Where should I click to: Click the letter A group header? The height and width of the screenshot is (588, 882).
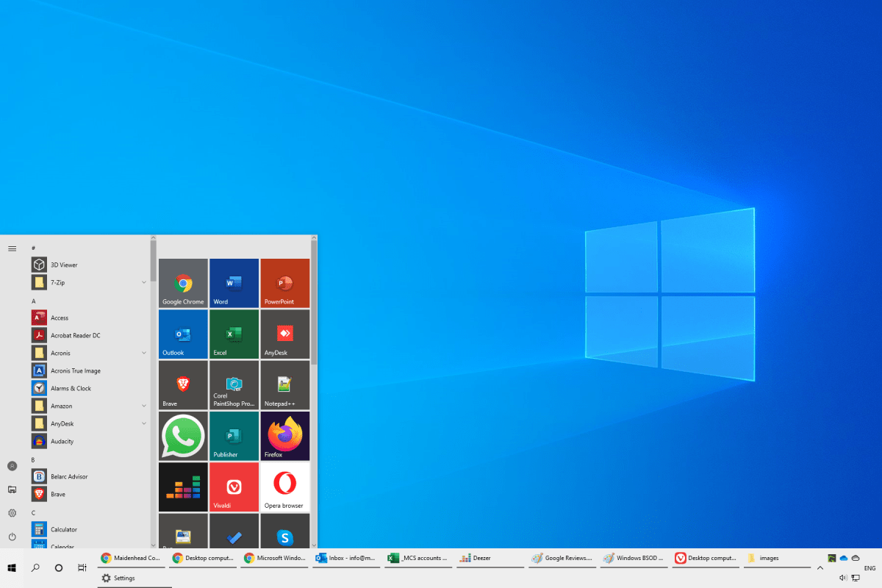pos(33,301)
